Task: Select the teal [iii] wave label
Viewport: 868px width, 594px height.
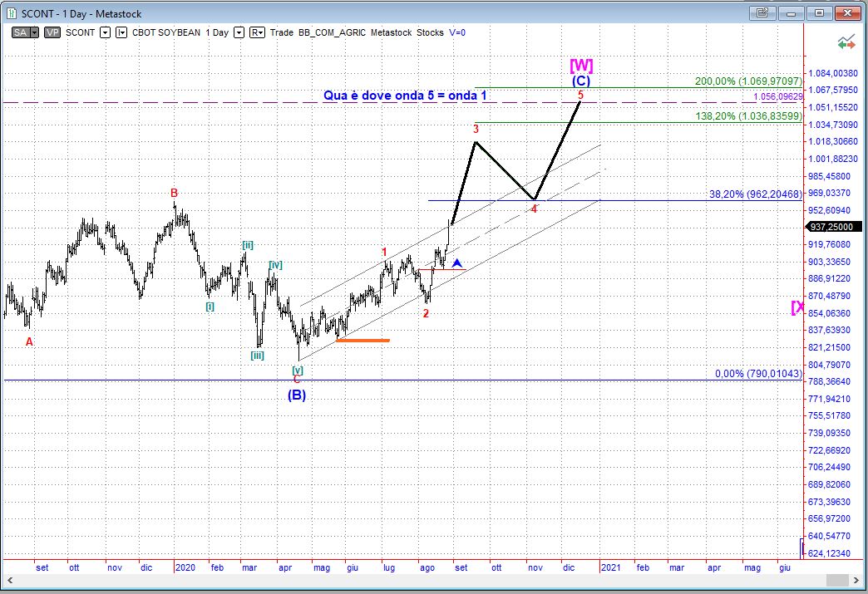Action: pyautogui.click(x=258, y=355)
